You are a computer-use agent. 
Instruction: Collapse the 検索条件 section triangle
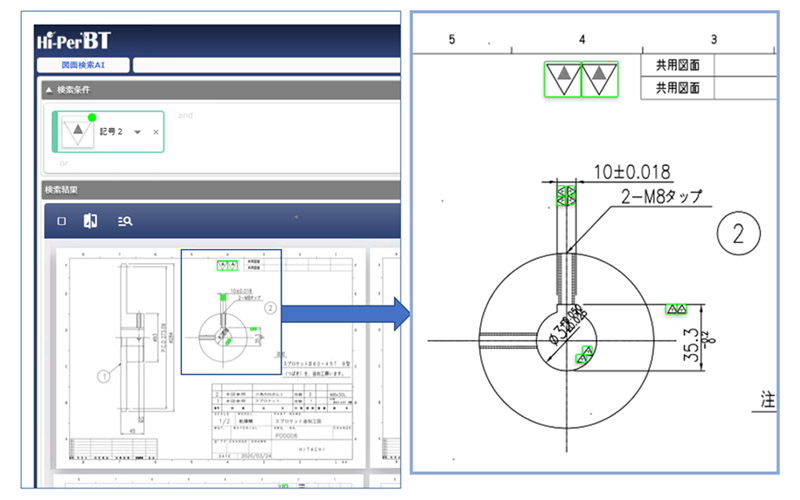point(49,91)
